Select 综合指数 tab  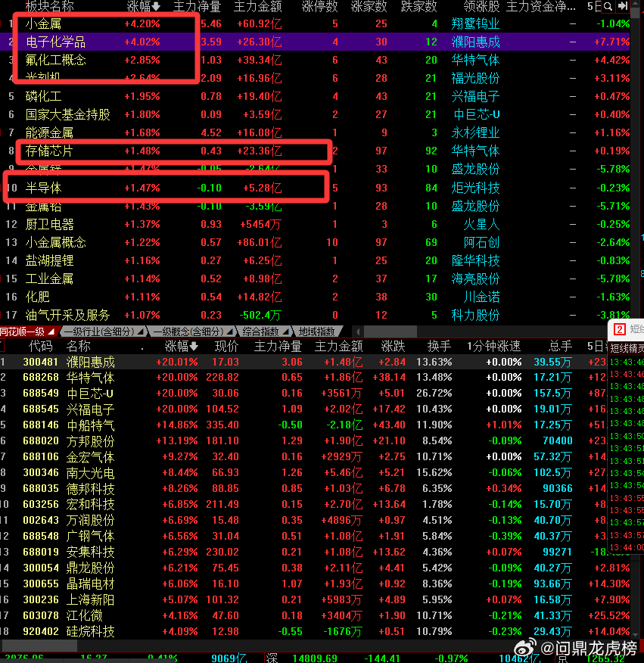(265, 332)
